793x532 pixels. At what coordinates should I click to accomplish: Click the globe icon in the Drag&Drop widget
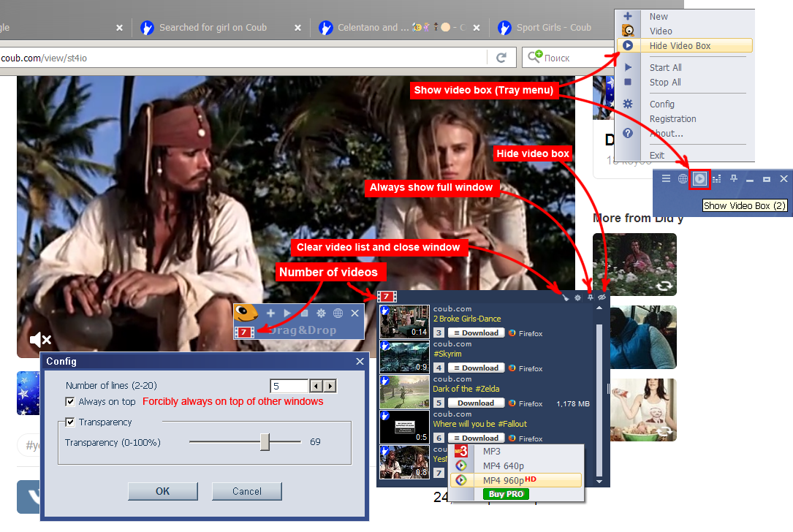(x=338, y=313)
